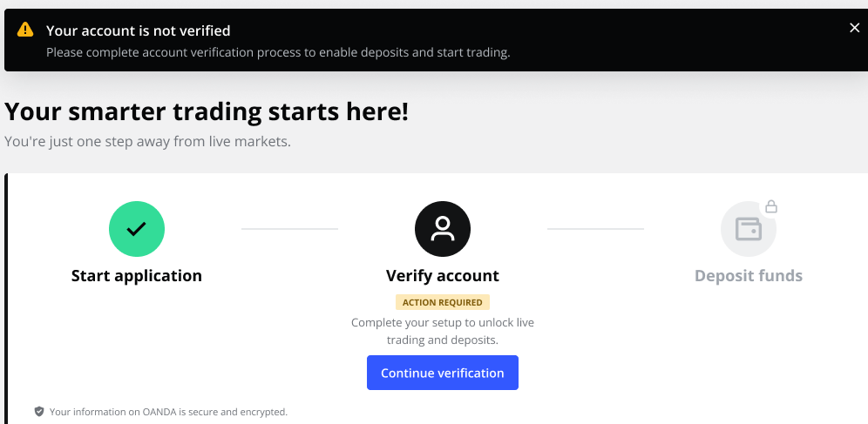Click the ACTION REQUIRED badge
The width and height of the screenshot is (868, 424).
(x=443, y=302)
